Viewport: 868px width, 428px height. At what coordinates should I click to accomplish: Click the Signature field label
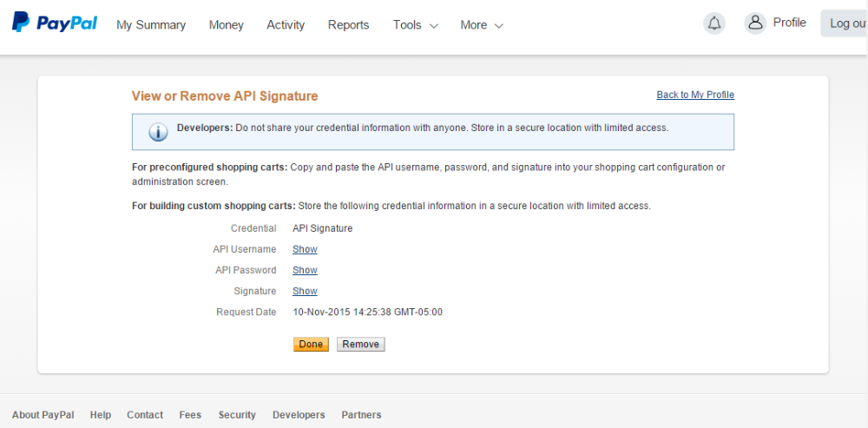(255, 291)
